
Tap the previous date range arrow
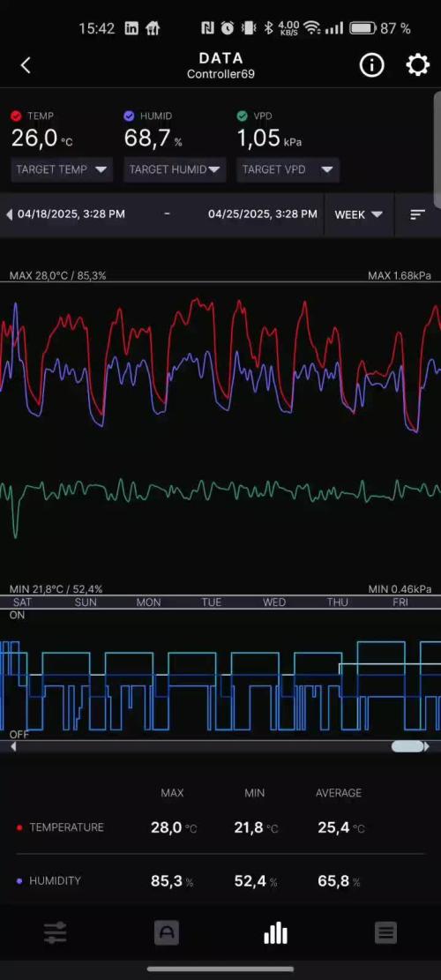[x=9, y=214]
